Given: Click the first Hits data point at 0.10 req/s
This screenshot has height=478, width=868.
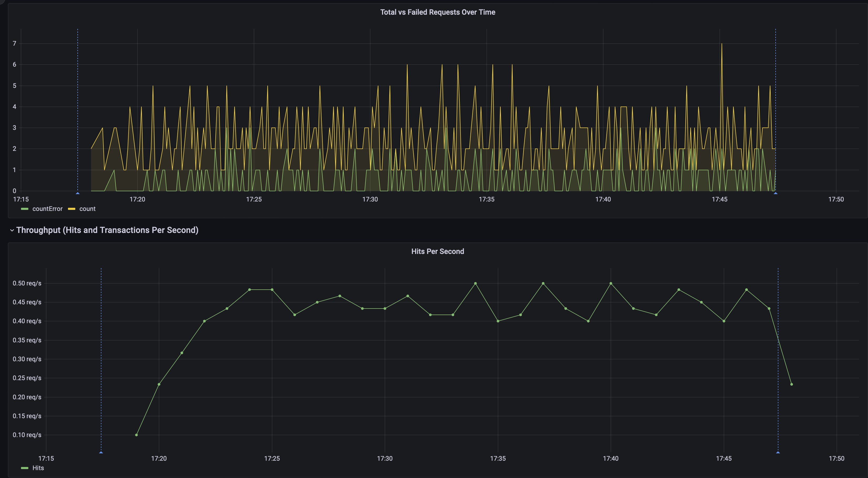Looking at the screenshot, I should [136, 435].
